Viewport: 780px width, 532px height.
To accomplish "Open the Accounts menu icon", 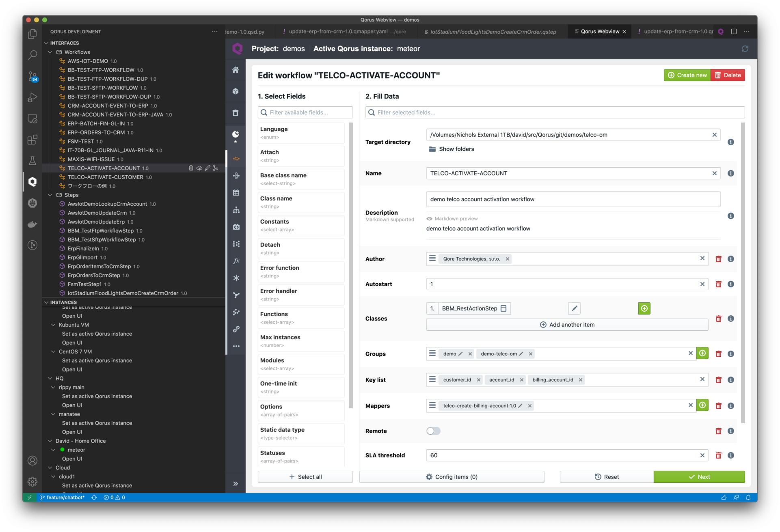I will tap(32, 461).
